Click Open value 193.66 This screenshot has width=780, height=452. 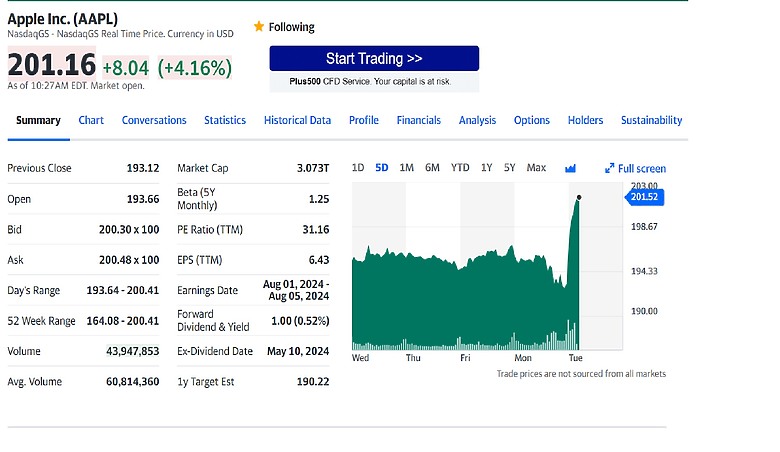(x=143, y=199)
